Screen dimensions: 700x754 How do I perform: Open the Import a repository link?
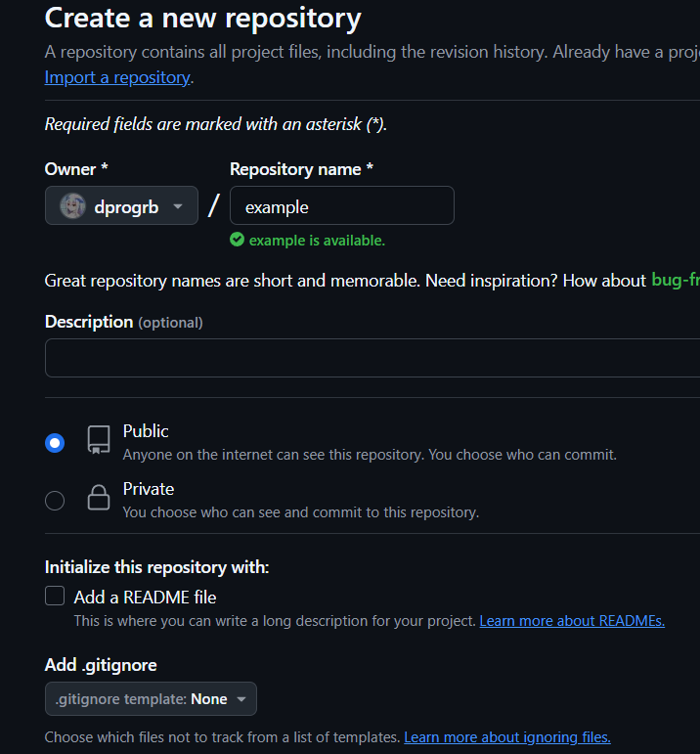pyautogui.click(x=117, y=77)
